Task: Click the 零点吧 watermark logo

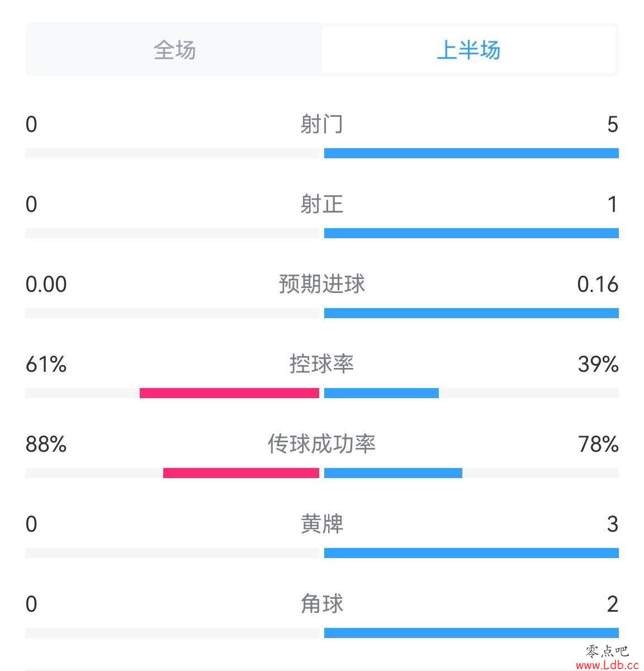Action: point(607,651)
